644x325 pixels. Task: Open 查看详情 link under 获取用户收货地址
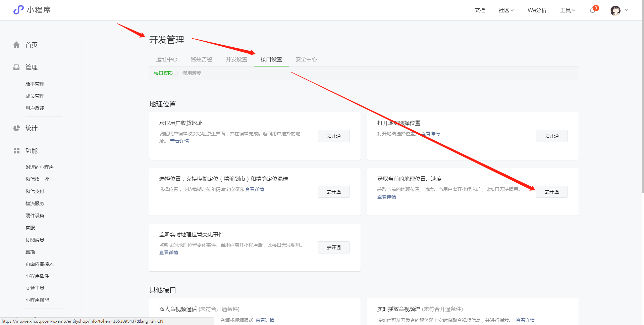pos(179,141)
